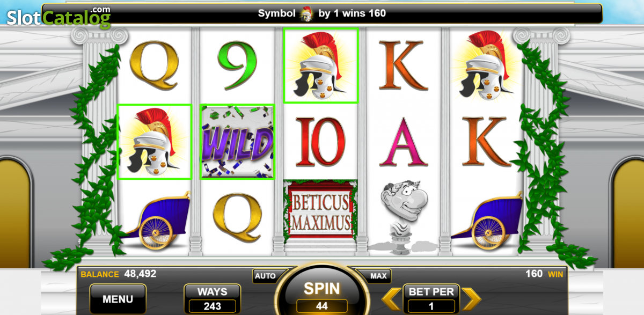Increase bet with right yellow arrow

pos(471,299)
